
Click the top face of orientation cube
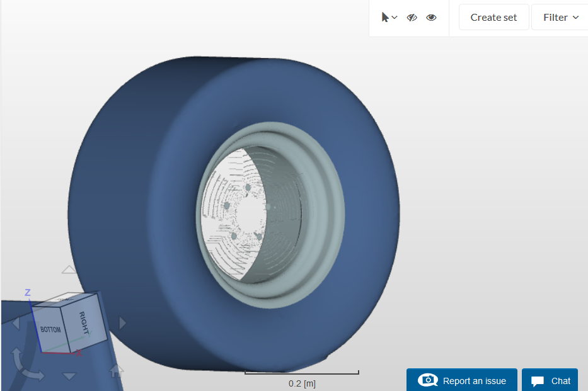64,299
